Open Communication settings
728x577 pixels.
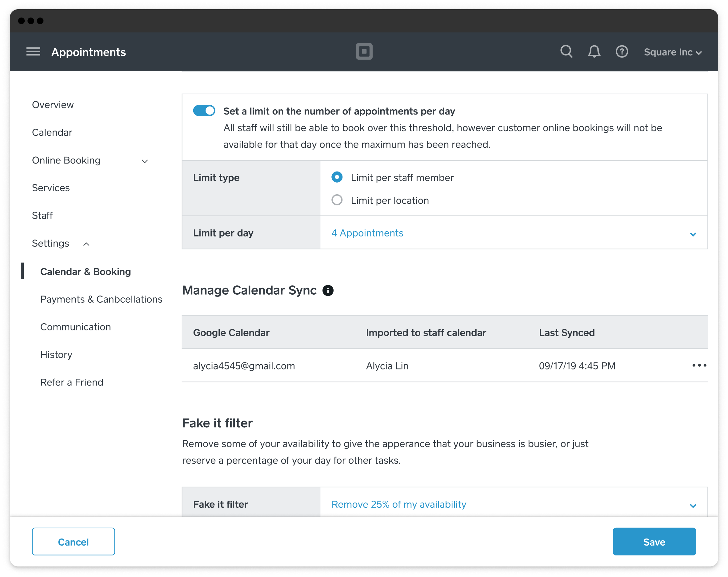[75, 327]
